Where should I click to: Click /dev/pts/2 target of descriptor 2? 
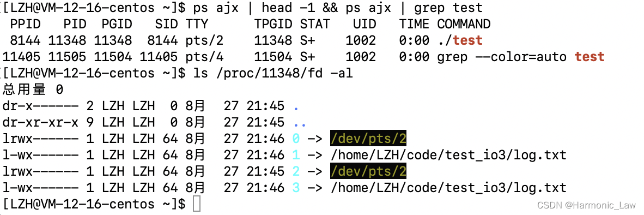tap(368, 171)
